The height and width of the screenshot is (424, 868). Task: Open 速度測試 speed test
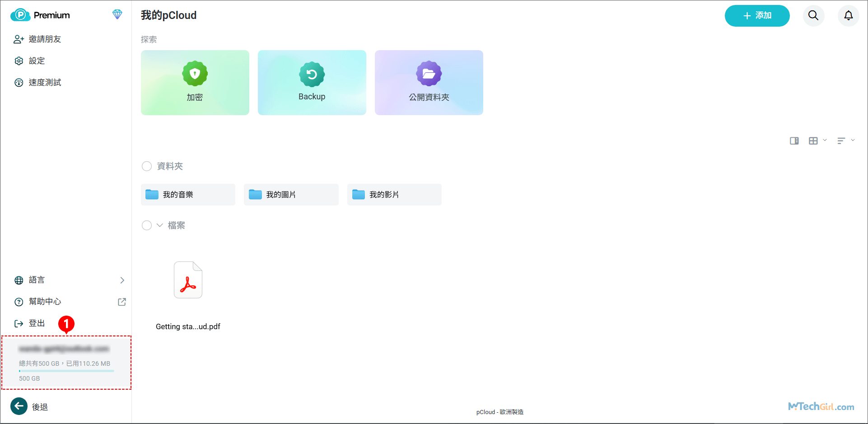(x=45, y=83)
